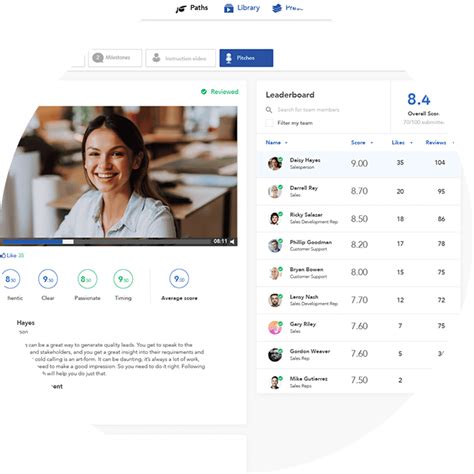The width and height of the screenshot is (474, 474).
Task: Click Darrell Ray score 8.70
Action: click(359, 191)
